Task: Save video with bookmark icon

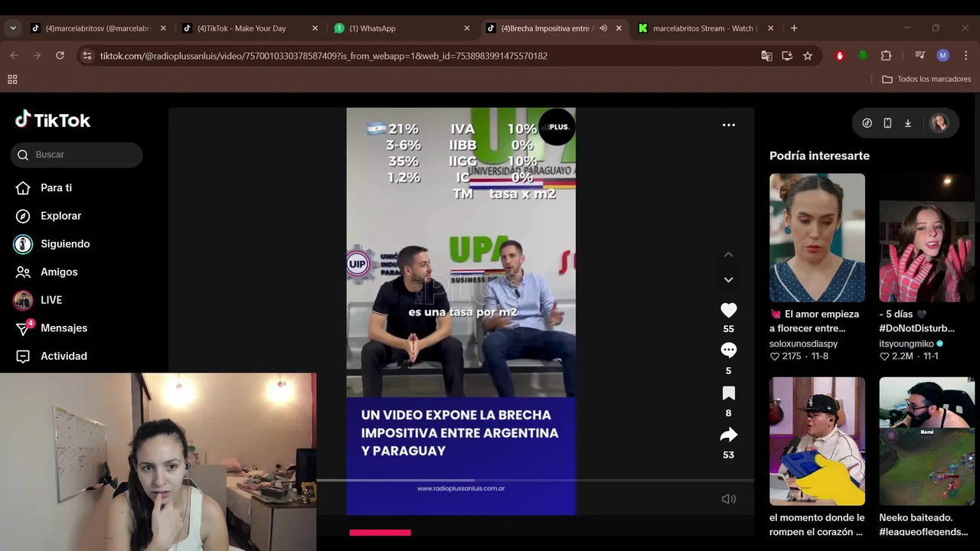Action: [728, 393]
